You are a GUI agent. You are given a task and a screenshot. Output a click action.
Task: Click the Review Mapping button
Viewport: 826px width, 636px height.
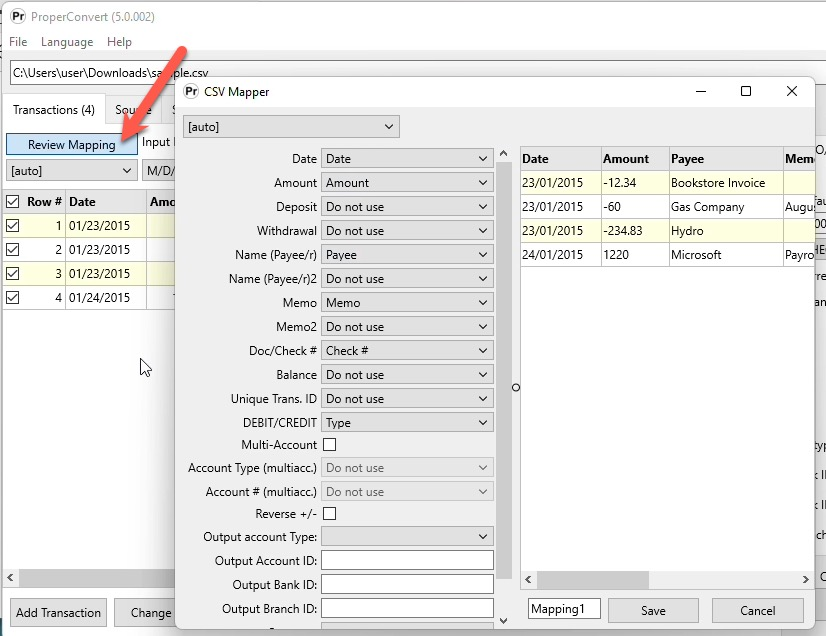(70, 144)
